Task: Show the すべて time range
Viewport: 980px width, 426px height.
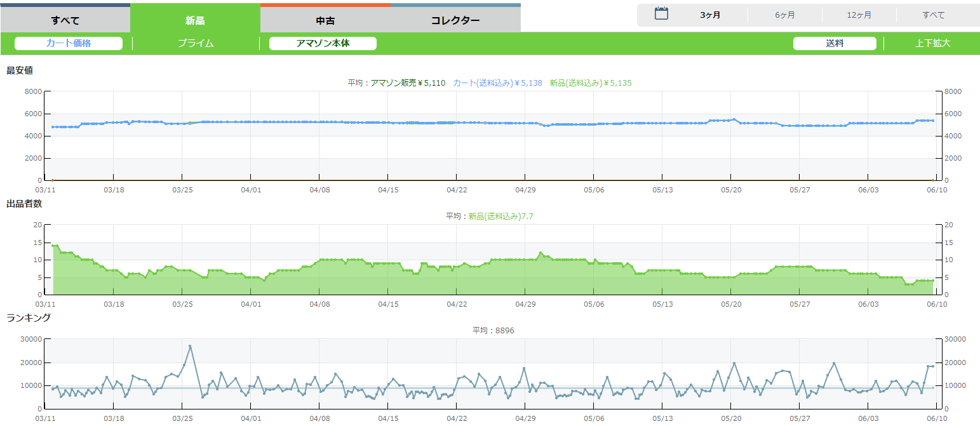Action: (x=933, y=15)
